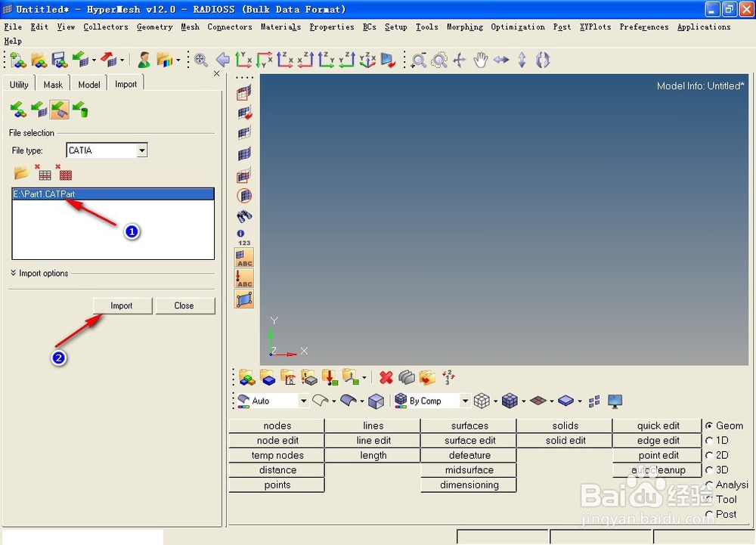This screenshot has width=756, height=545.
Task: Open the File type CATIA dropdown
Action: (142, 150)
